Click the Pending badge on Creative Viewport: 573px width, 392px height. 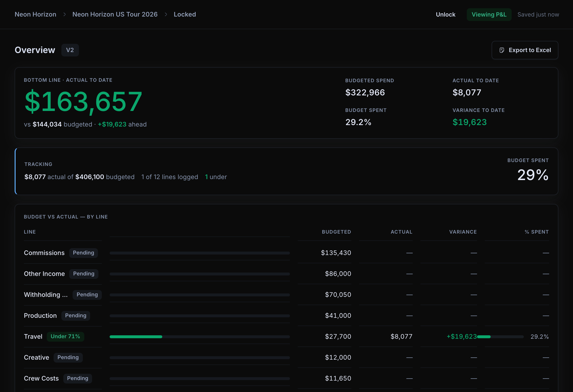(68, 357)
